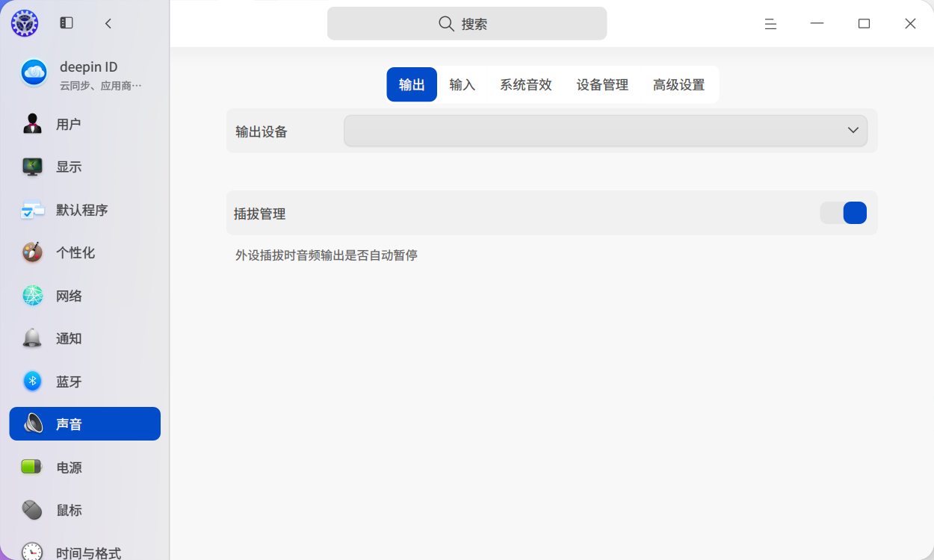This screenshot has width=934, height=560.
Task: Click the 输出设备 dropdown chevron arrow
Action: [853, 131]
